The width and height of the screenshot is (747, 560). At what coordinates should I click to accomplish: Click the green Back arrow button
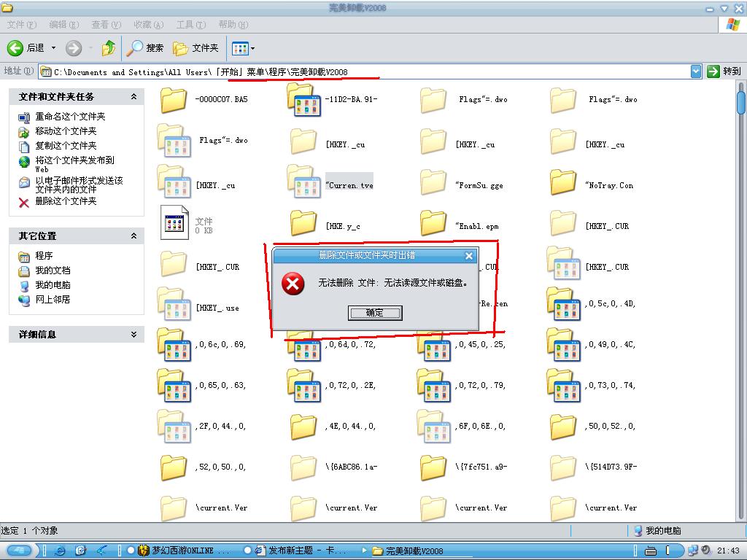click(15, 48)
